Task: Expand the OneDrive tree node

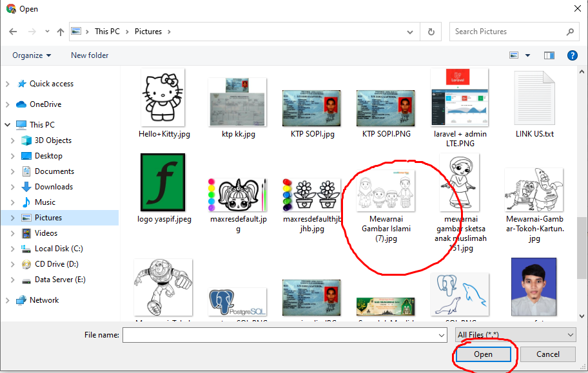Action: click(8, 104)
